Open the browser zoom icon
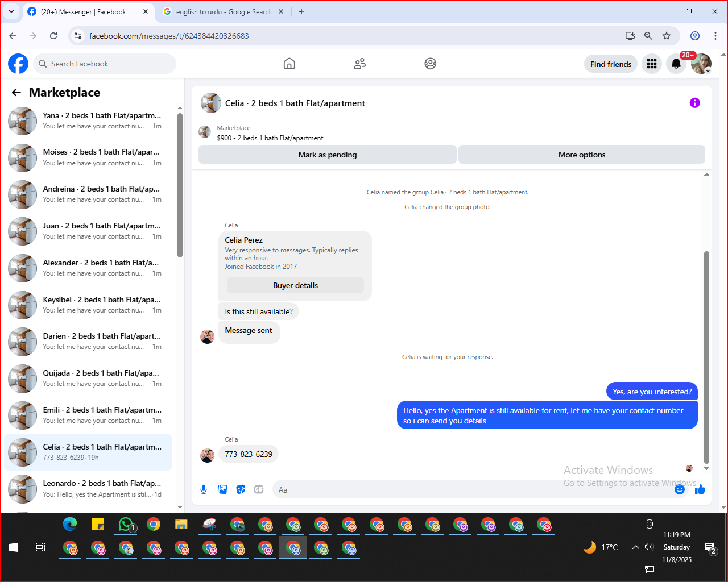This screenshot has height=582, width=728. click(x=648, y=36)
